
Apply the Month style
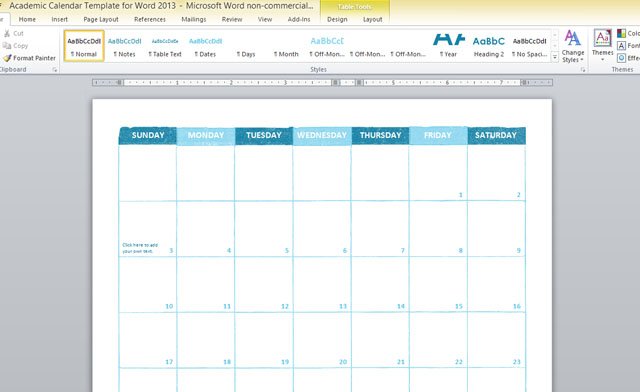(x=286, y=46)
